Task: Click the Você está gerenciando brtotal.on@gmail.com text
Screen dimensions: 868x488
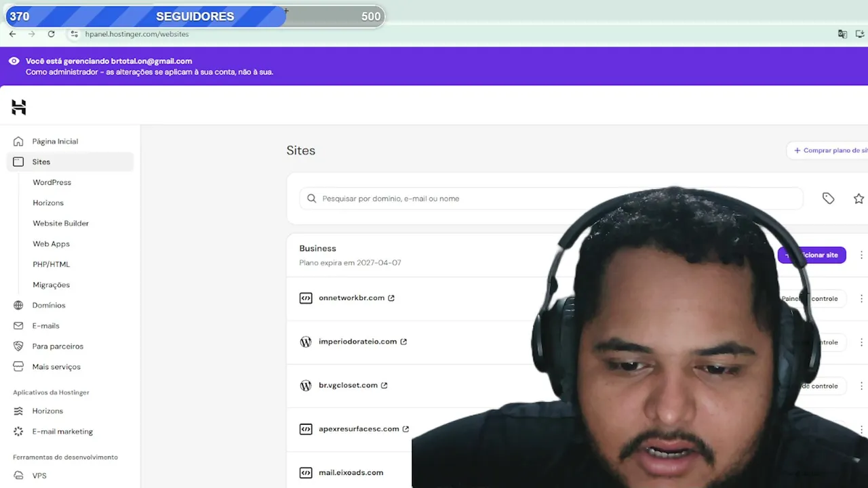Action: click(108, 61)
